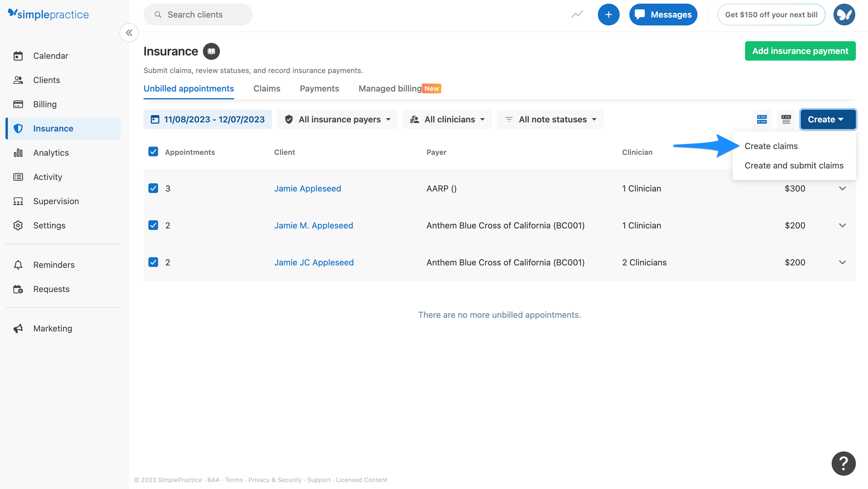Select Insurance shield in the sidebar

pyautogui.click(x=63, y=128)
